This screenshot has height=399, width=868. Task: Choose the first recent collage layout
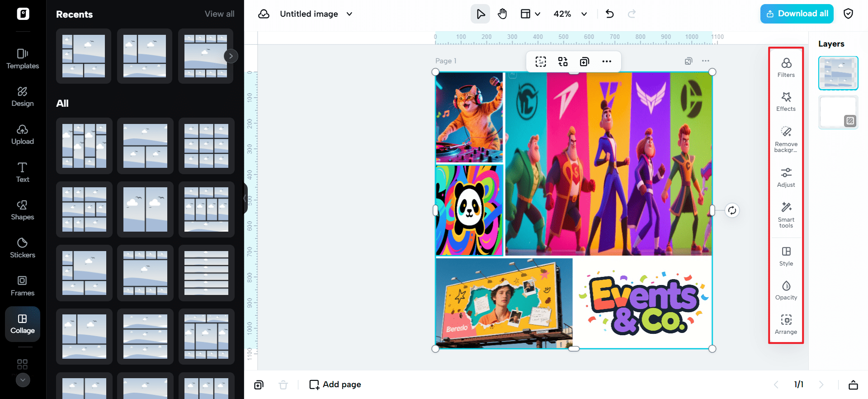point(84,56)
